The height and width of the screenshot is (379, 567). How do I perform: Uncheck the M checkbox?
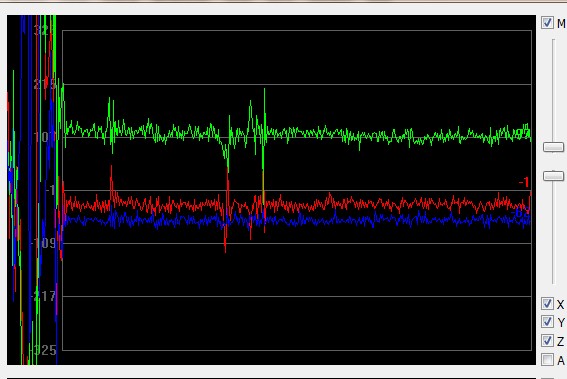tap(547, 23)
